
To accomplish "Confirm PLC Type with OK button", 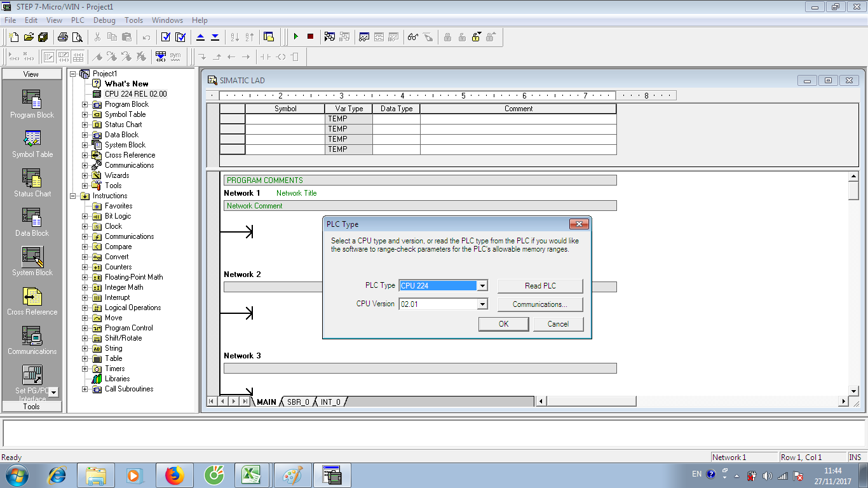I will pyautogui.click(x=503, y=324).
